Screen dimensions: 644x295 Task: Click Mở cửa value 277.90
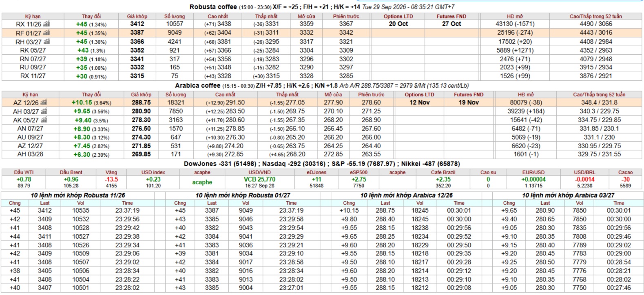point(333,103)
